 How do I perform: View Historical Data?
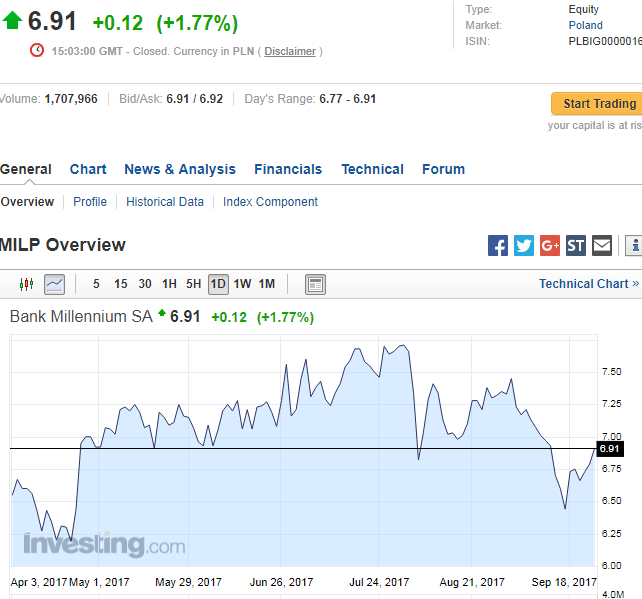[x=165, y=202]
